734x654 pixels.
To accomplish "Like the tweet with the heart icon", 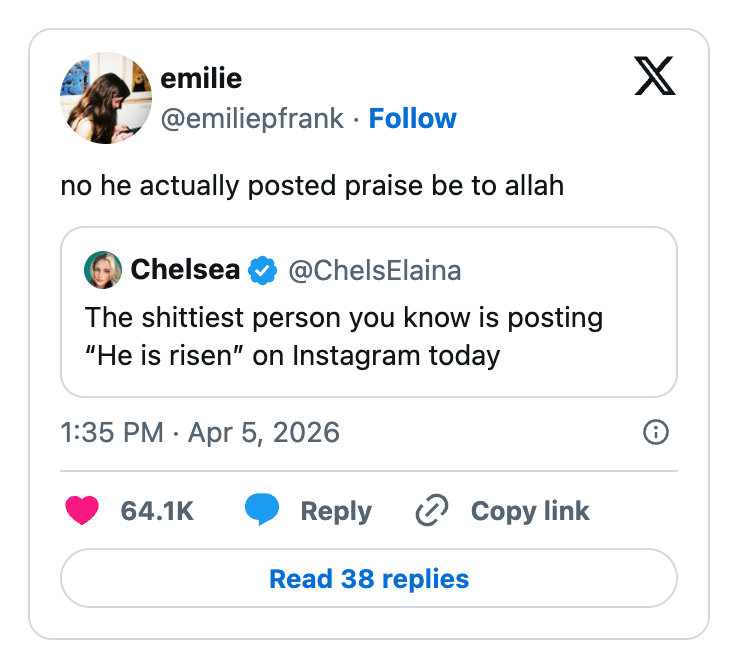I will (x=82, y=511).
